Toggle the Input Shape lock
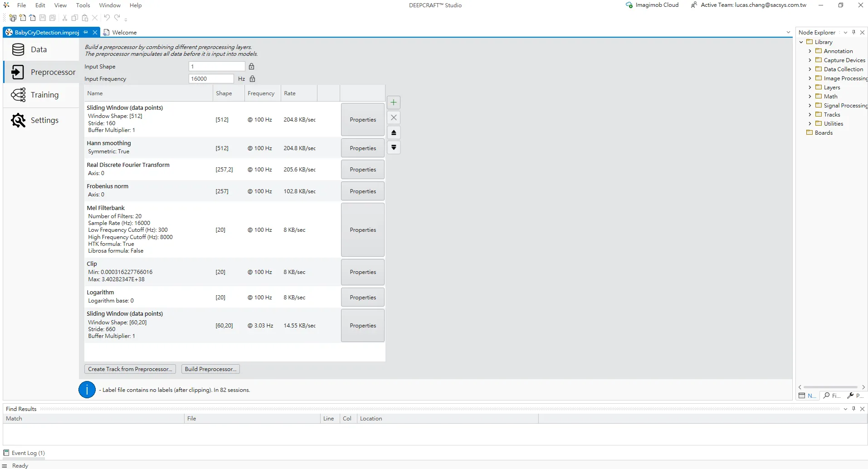This screenshot has height=469, width=868. click(x=251, y=67)
